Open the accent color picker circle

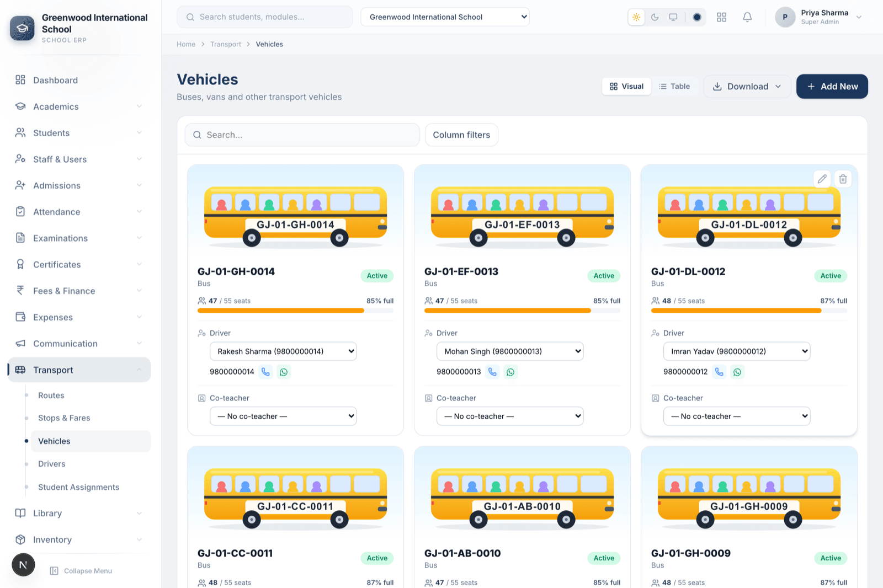(x=697, y=17)
